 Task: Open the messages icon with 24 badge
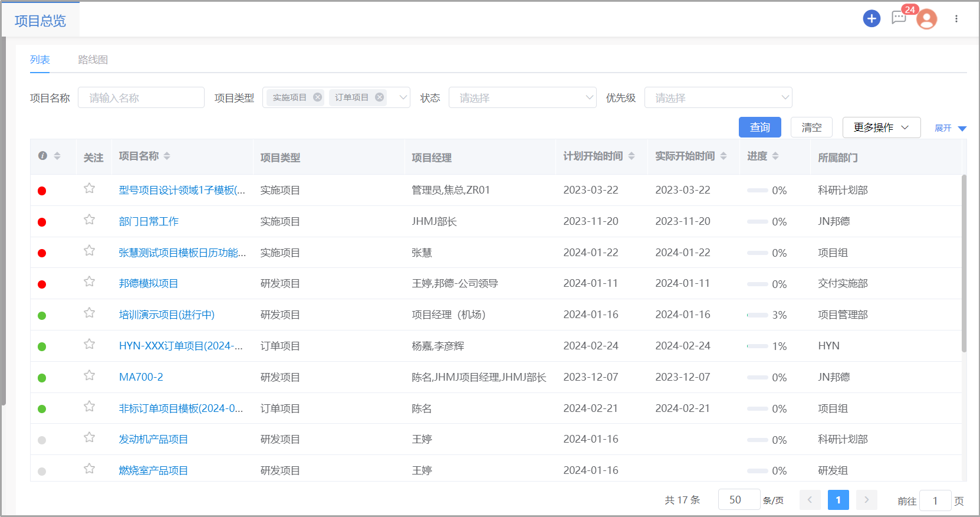(899, 18)
